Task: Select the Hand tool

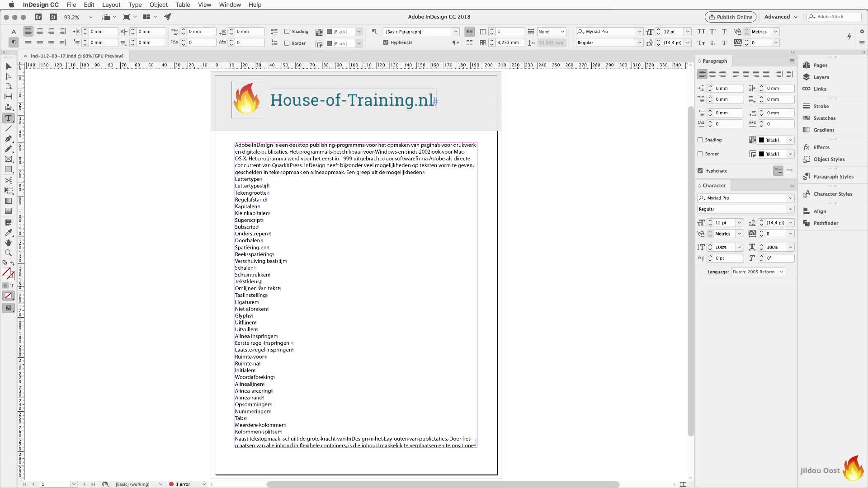Action: [x=9, y=243]
